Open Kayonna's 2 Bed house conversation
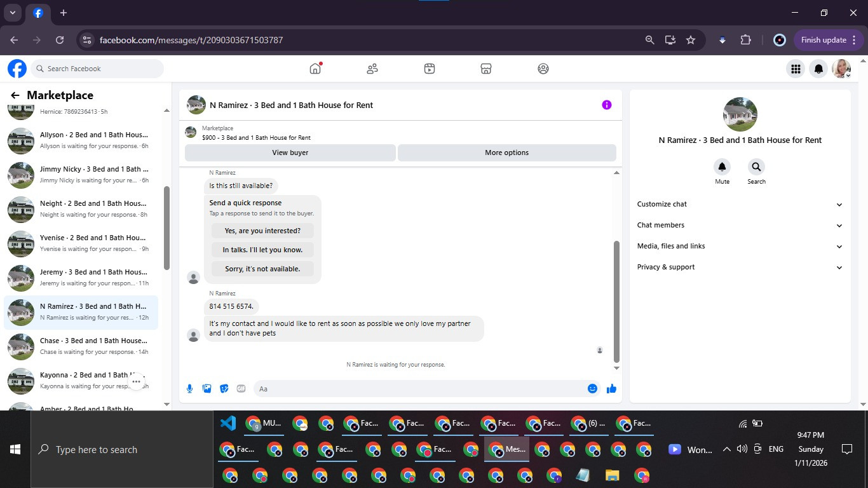Viewport: 868px width, 488px height. click(81, 381)
